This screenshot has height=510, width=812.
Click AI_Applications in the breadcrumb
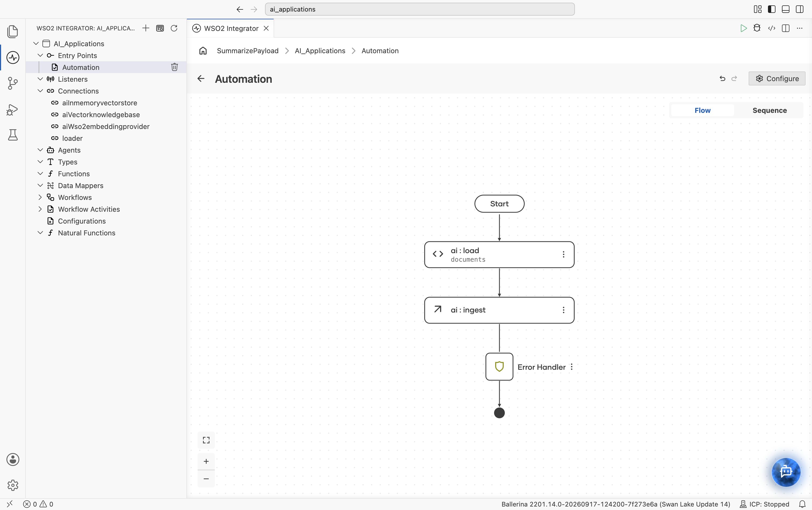[320, 51]
